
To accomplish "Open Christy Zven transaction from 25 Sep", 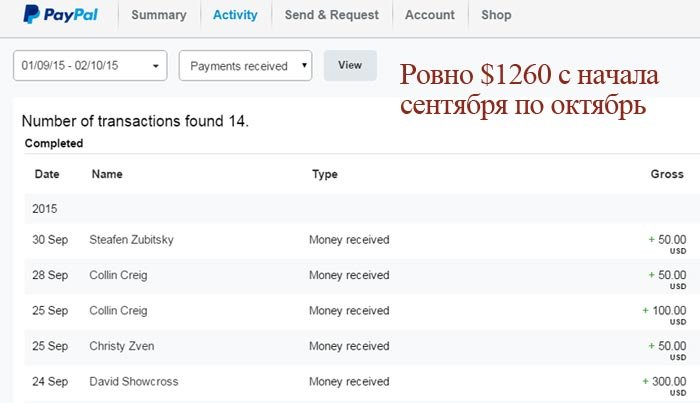I will (362, 347).
